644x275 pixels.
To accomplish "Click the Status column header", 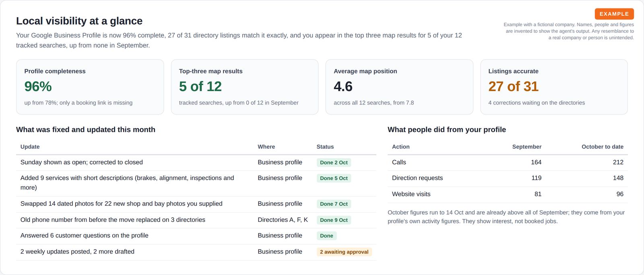I will 325,147.
